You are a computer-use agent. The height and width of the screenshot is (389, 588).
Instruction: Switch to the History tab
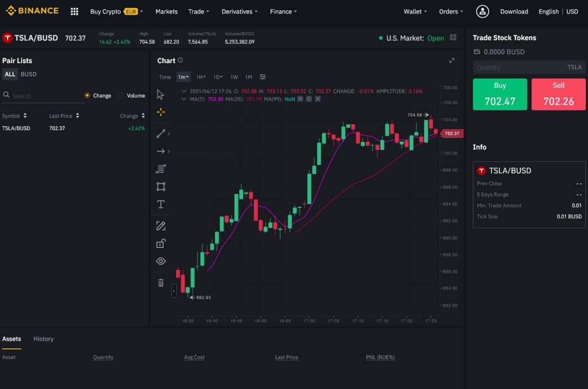coord(43,339)
